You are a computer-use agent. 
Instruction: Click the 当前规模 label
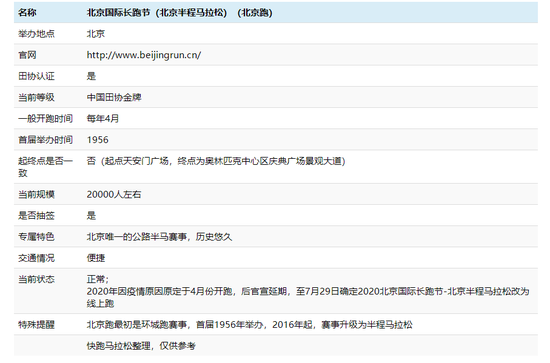36,194
